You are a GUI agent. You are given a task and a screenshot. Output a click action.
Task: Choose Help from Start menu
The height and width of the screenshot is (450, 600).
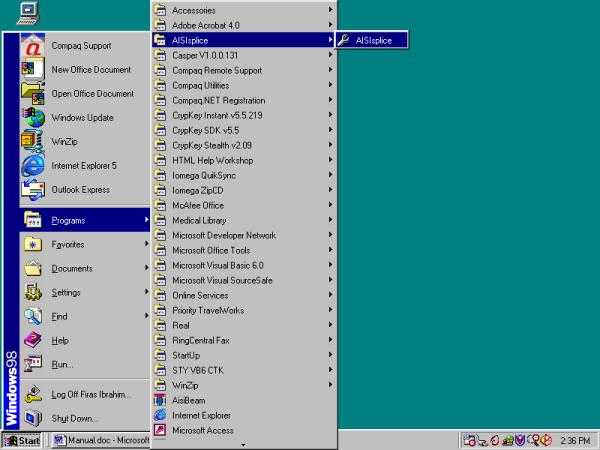point(85,340)
